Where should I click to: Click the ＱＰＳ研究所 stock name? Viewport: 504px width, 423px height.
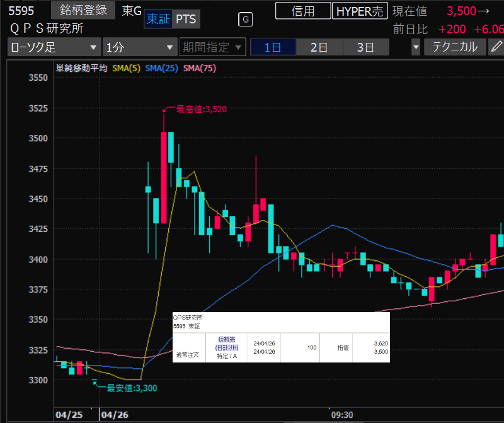[x=47, y=28]
